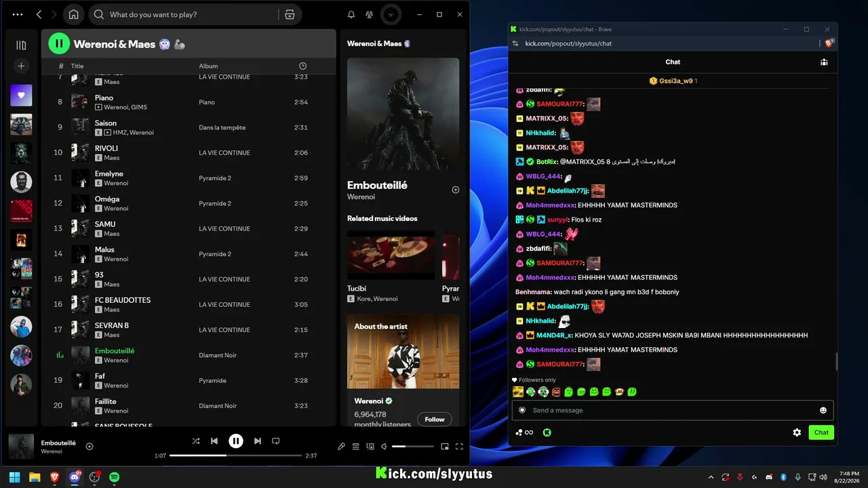The width and height of the screenshot is (868, 488).
Task: Adjust the Spotify volume slider
Action: coord(412,447)
